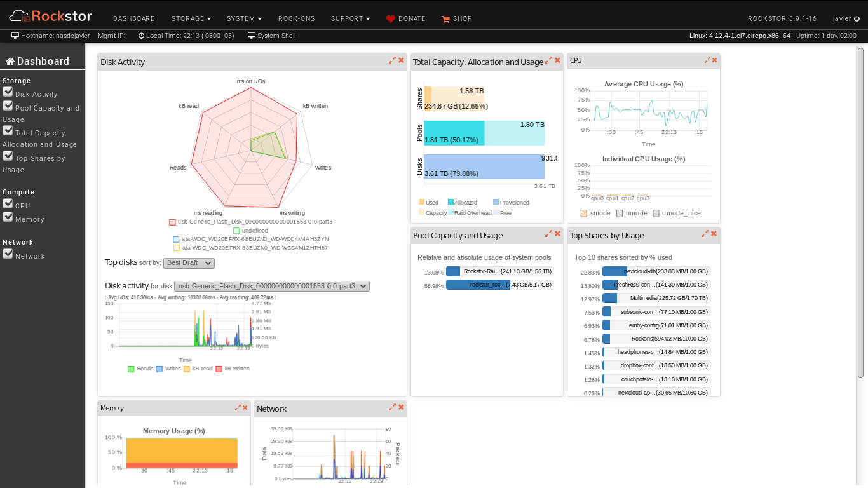This screenshot has width=868, height=488.
Task: Click the Used legend in capacity chart
Action: click(429, 203)
